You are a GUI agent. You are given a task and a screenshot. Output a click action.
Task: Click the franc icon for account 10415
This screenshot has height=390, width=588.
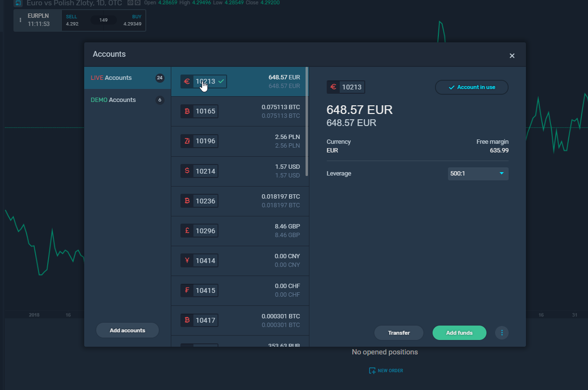pyautogui.click(x=187, y=290)
